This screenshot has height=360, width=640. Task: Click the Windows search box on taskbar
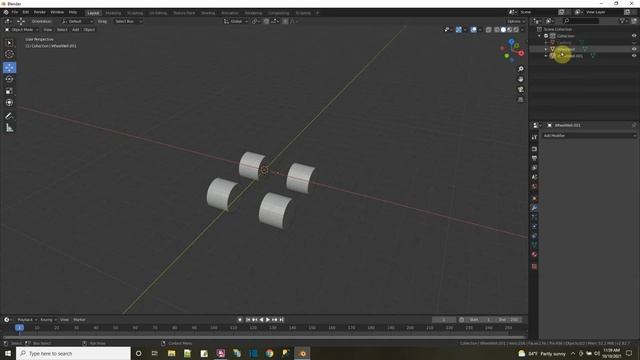click(73, 353)
